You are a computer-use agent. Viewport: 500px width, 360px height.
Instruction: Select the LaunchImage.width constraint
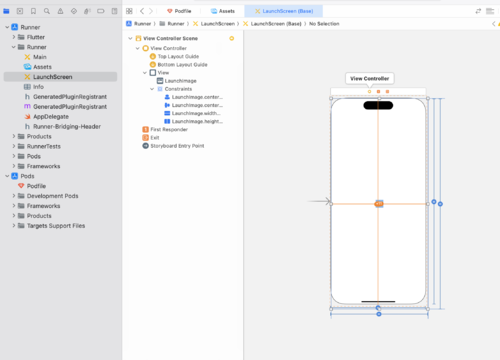pos(196,113)
